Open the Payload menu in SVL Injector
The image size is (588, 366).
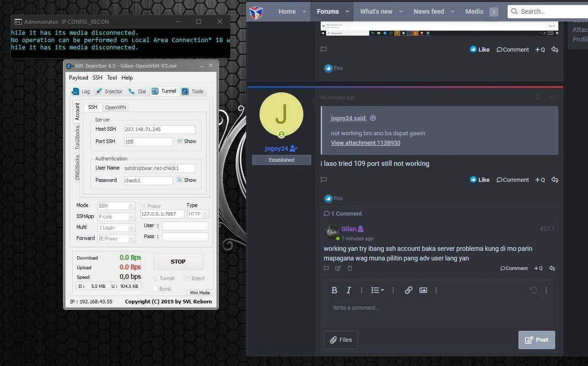(79, 78)
